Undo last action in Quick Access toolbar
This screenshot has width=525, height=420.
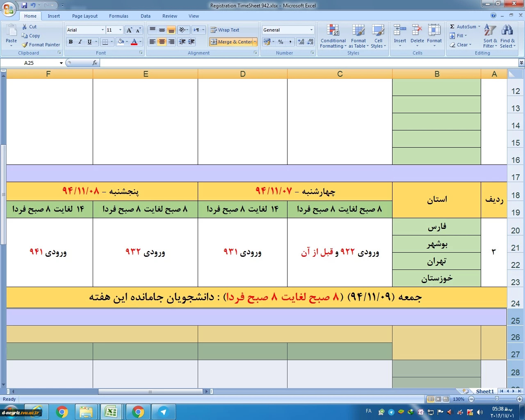(33, 5)
